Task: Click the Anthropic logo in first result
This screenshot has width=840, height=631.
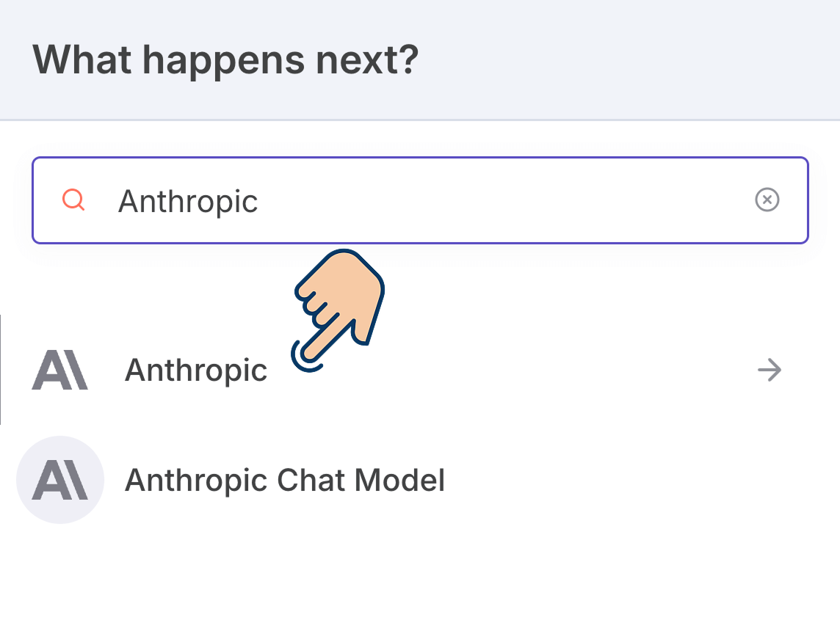Action: click(x=59, y=370)
